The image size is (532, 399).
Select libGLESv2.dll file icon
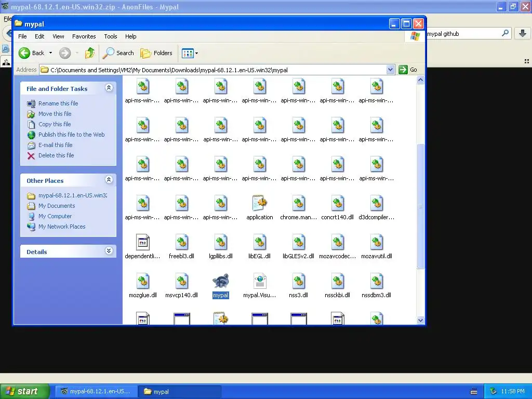299,242
